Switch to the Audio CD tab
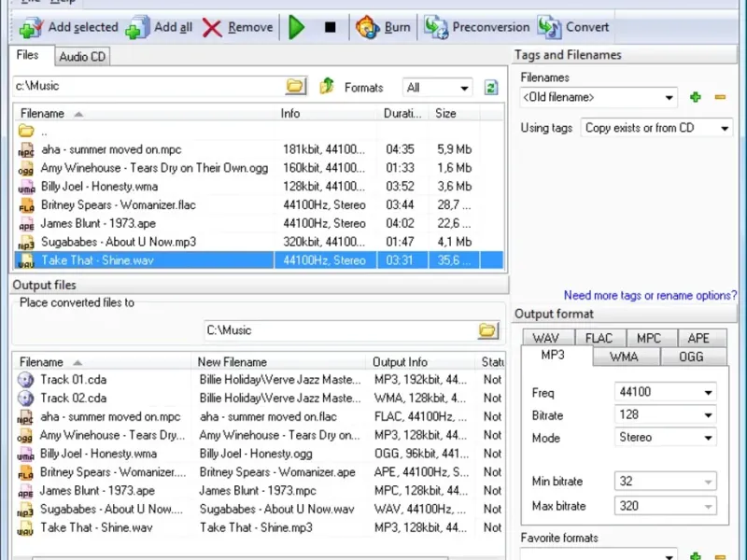The height and width of the screenshot is (560, 747). (x=82, y=57)
